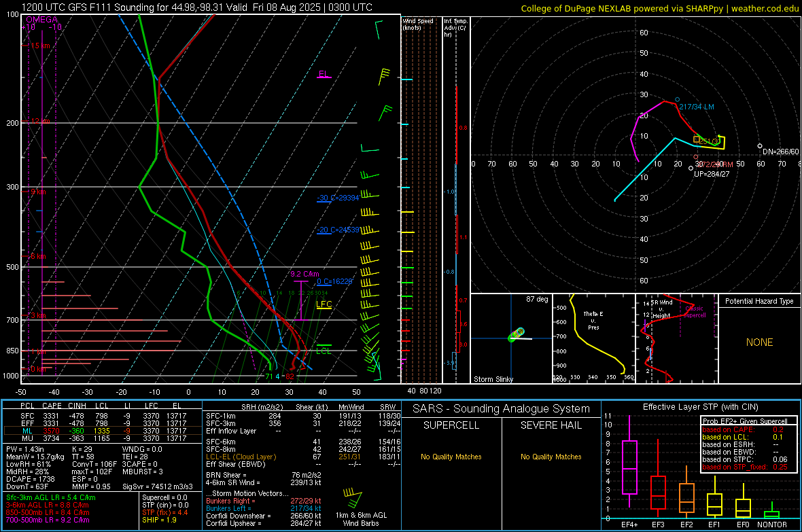Click the 1km & 6km AGL wind barbs icon
The height and width of the screenshot is (532, 802).
tap(353, 498)
